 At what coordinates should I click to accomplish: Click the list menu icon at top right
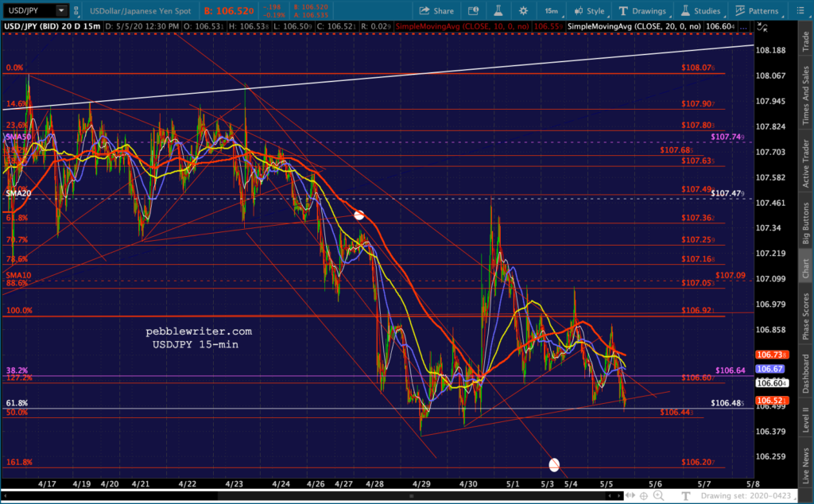click(x=800, y=10)
